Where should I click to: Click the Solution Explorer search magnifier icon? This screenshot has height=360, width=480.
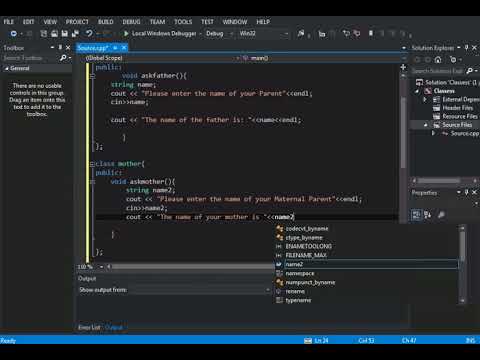pos(469,71)
